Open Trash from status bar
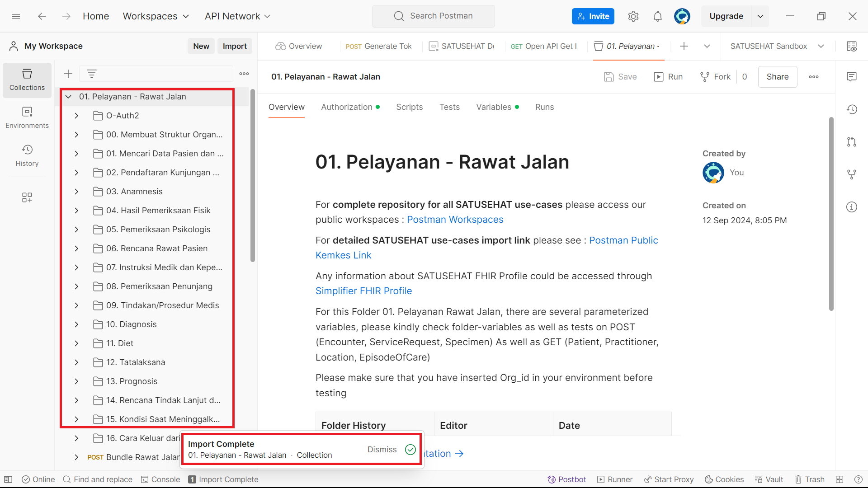 point(810,479)
